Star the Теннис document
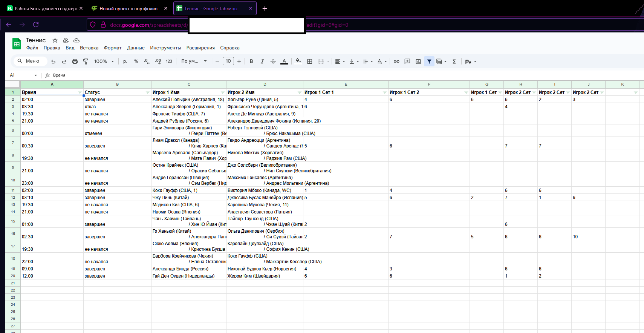Screen dimensions: 644x333 [x=55, y=40]
